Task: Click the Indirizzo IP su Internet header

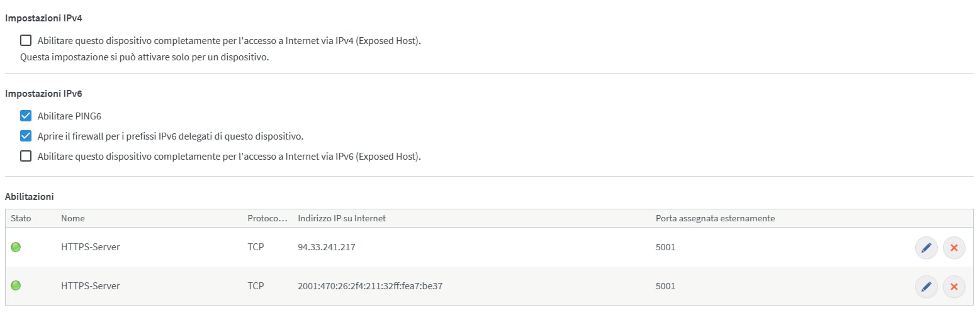Action: tap(342, 218)
